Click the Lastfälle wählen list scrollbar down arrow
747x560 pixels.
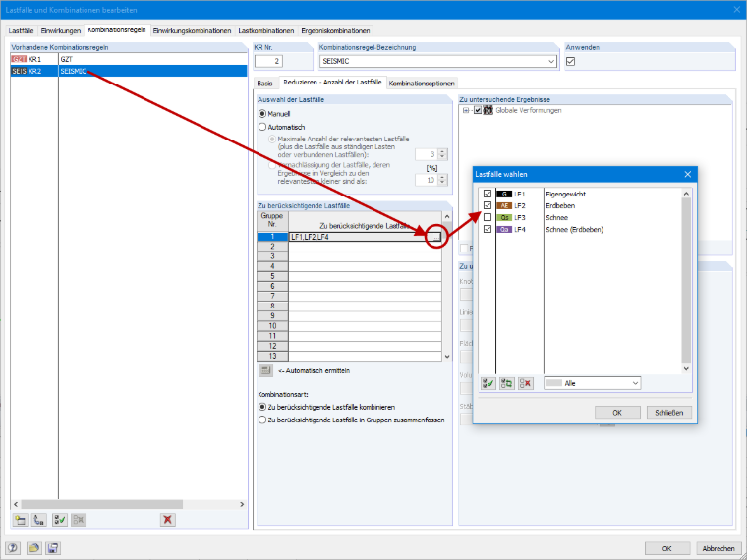click(x=686, y=369)
